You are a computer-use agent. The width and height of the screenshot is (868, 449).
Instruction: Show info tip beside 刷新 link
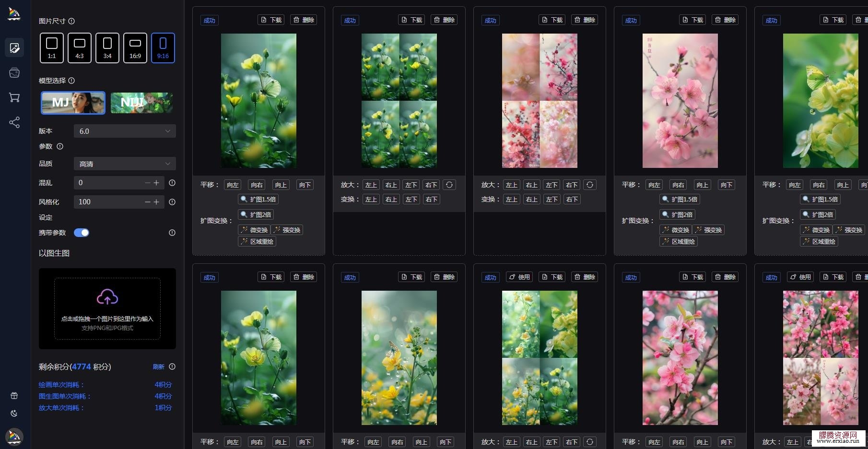[172, 366]
